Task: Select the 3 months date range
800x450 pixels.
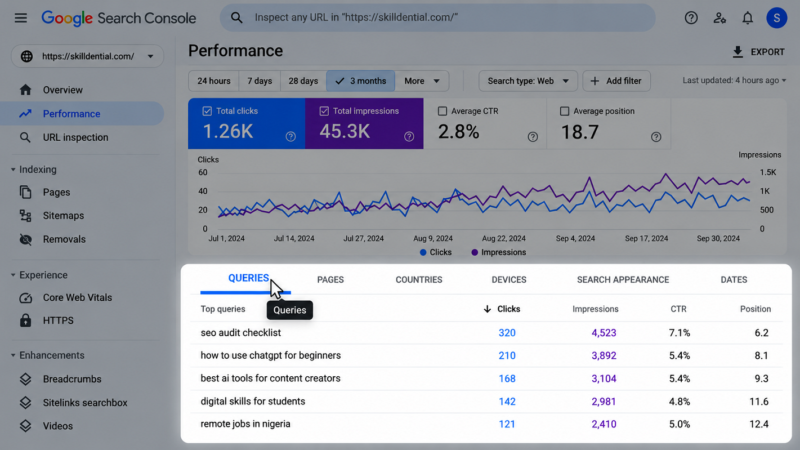Action: (361, 81)
